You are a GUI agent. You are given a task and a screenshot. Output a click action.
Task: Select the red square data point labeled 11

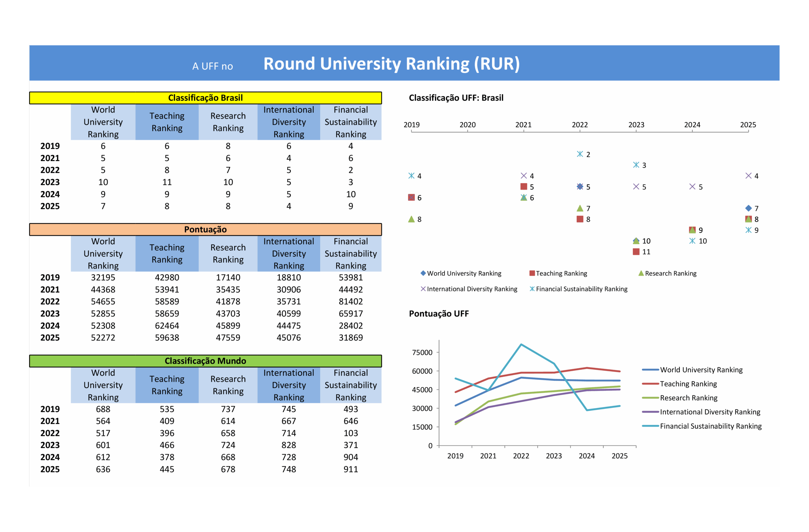(x=636, y=252)
